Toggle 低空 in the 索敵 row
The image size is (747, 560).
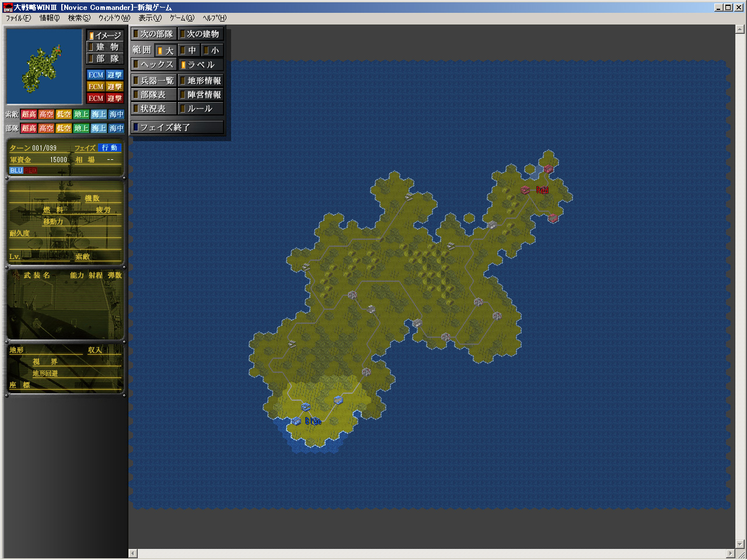click(x=64, y=114)
